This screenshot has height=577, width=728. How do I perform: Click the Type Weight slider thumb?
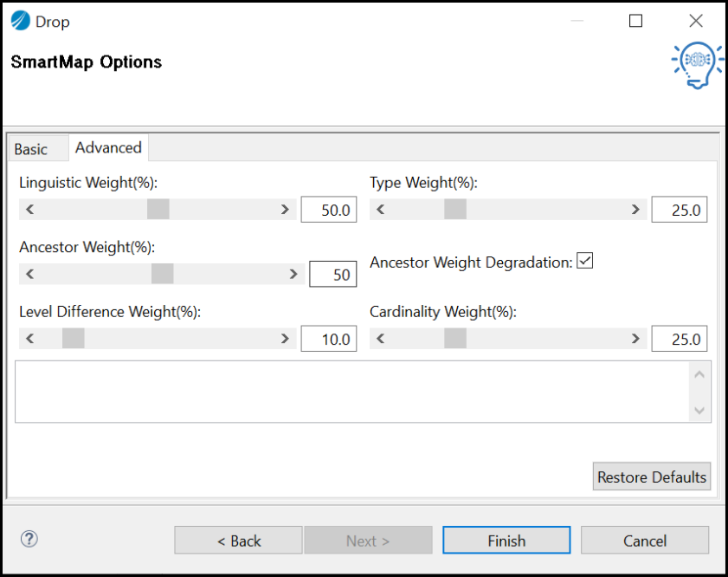click(x=455, y=210)
